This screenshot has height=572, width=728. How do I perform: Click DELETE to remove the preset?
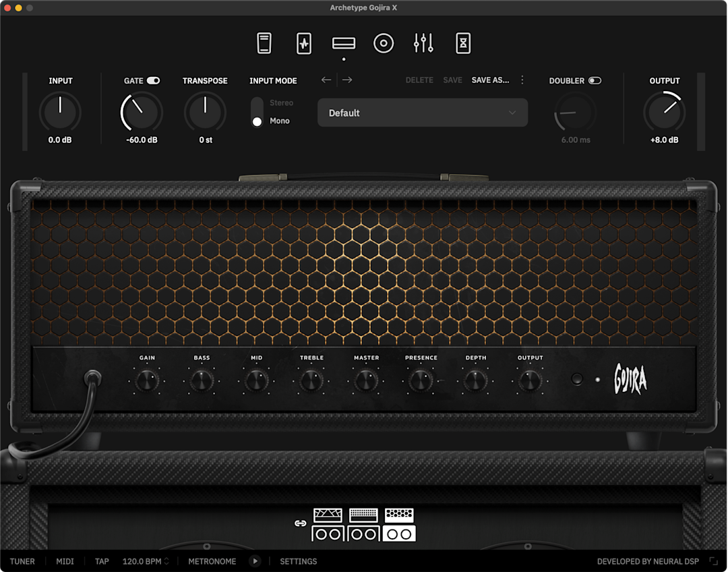tap(419, 80)
